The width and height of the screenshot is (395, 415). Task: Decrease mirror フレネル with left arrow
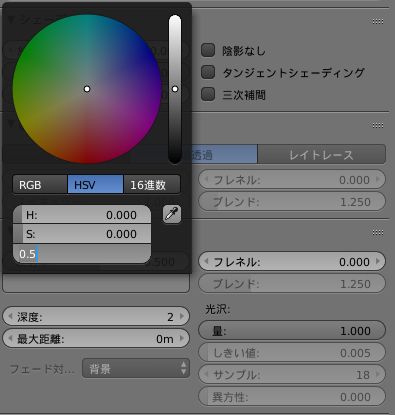click(x=206, y=261)
